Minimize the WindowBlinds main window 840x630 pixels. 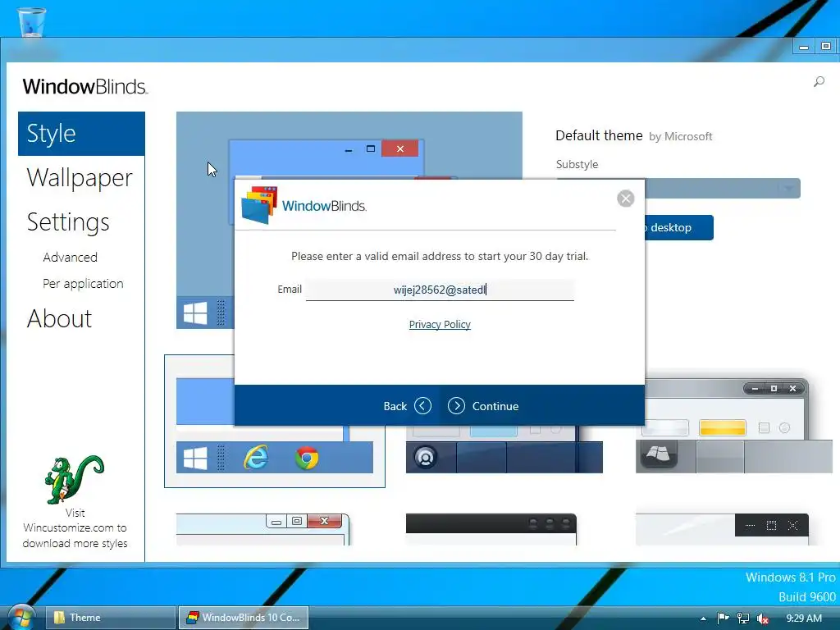point(804,47)
